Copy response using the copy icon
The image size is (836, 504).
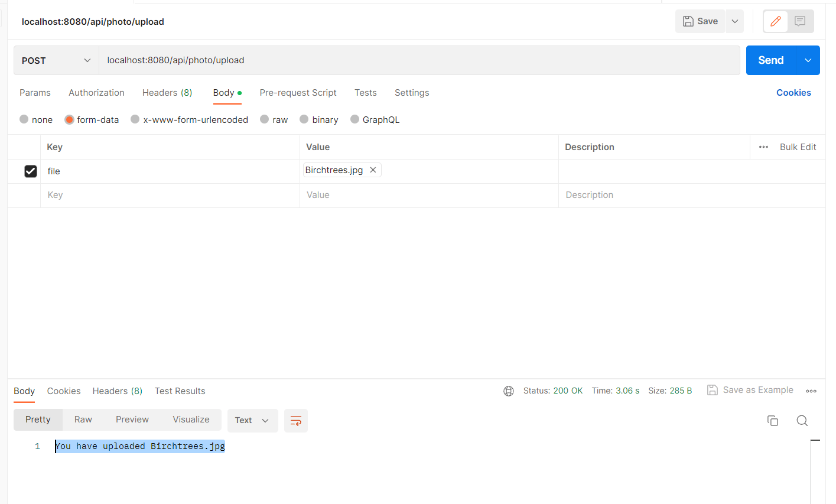[x=773, y=421]
